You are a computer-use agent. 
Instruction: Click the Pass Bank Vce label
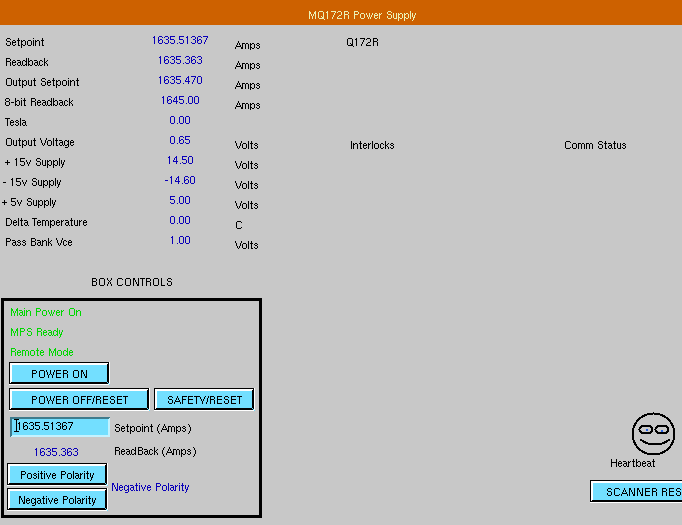(x=39, y=242)
